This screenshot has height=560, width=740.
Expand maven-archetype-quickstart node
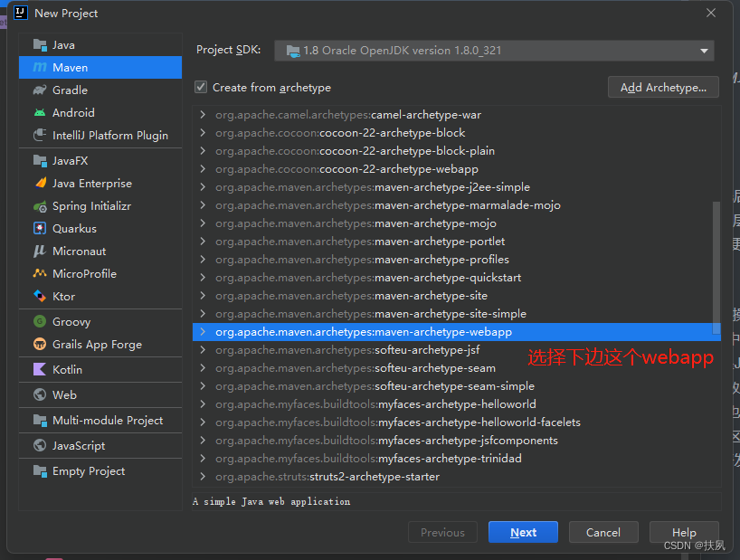click(203, 278)
